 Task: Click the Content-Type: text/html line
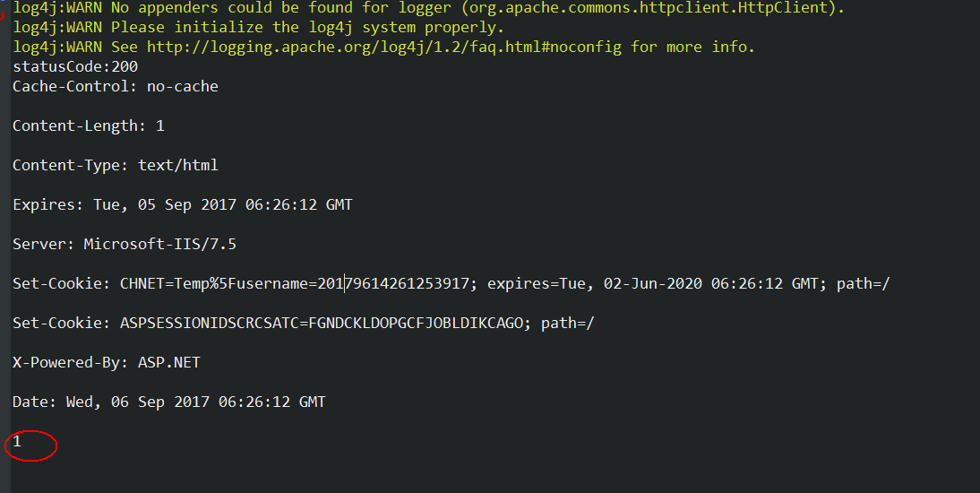click(x=115, y=165)
